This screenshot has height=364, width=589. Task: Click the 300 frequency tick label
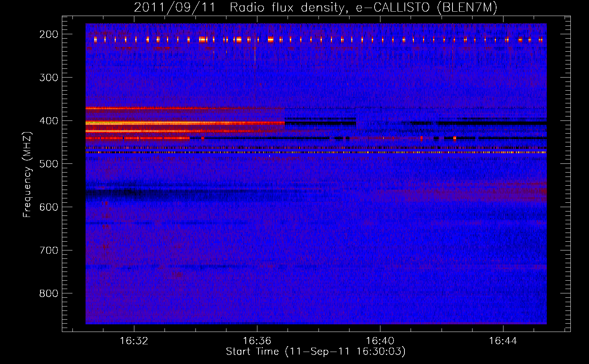48,78
